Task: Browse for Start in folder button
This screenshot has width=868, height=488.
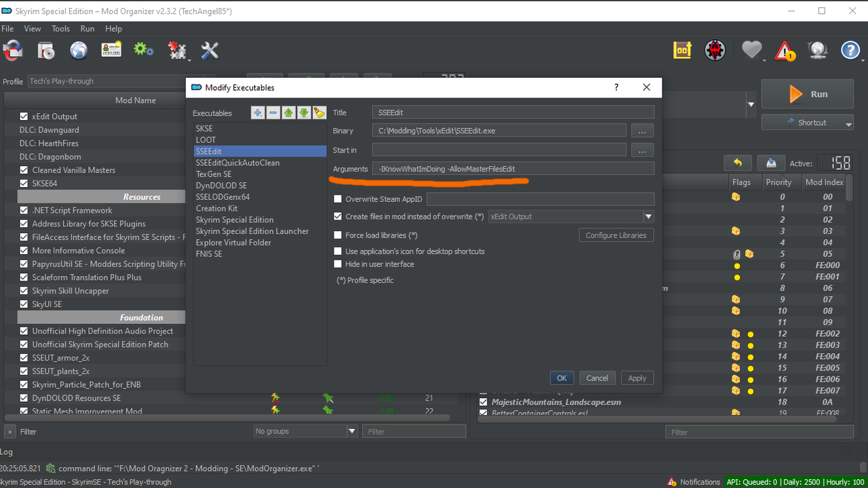Action: (x=642, y=150)
